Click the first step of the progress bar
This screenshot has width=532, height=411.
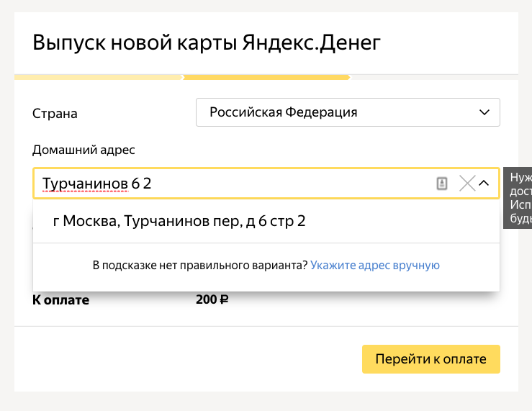coord(99,77)
